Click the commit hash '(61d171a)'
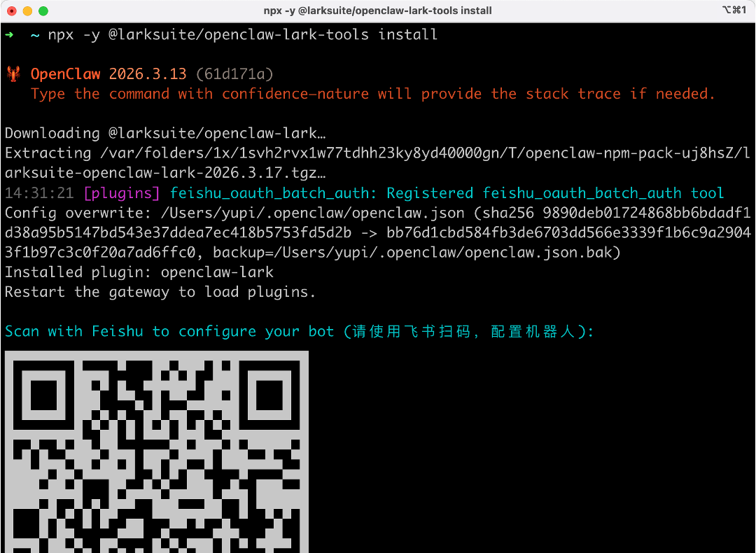The image size is (756, 553). (x=234, y=73)
